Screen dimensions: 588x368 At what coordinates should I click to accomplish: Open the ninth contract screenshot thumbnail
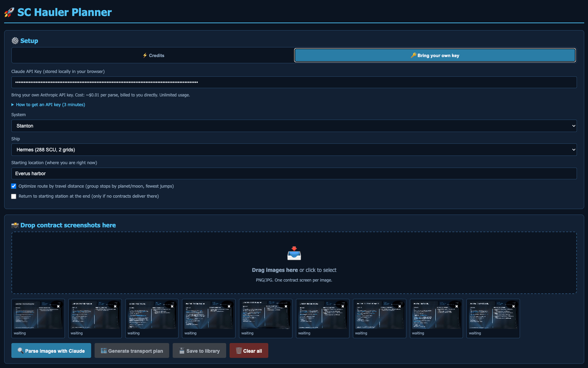[493, 315]
